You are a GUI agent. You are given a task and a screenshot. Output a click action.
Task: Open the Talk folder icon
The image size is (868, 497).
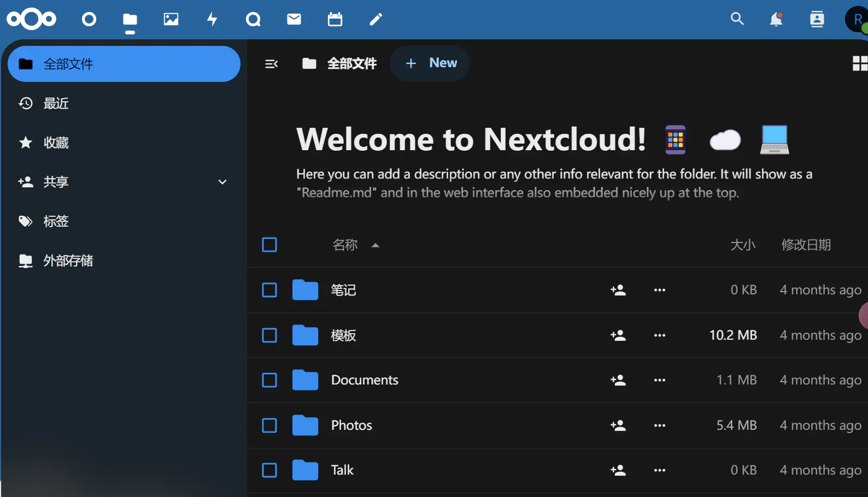(305, 470)
